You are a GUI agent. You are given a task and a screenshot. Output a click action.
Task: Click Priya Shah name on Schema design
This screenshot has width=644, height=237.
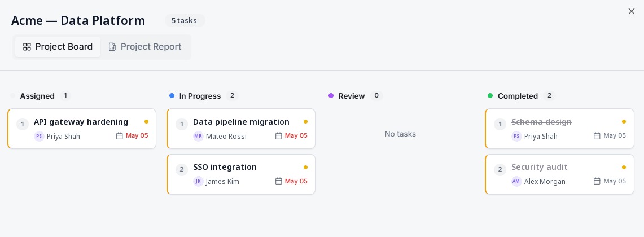pyautogui.click(x=541, y=137)
